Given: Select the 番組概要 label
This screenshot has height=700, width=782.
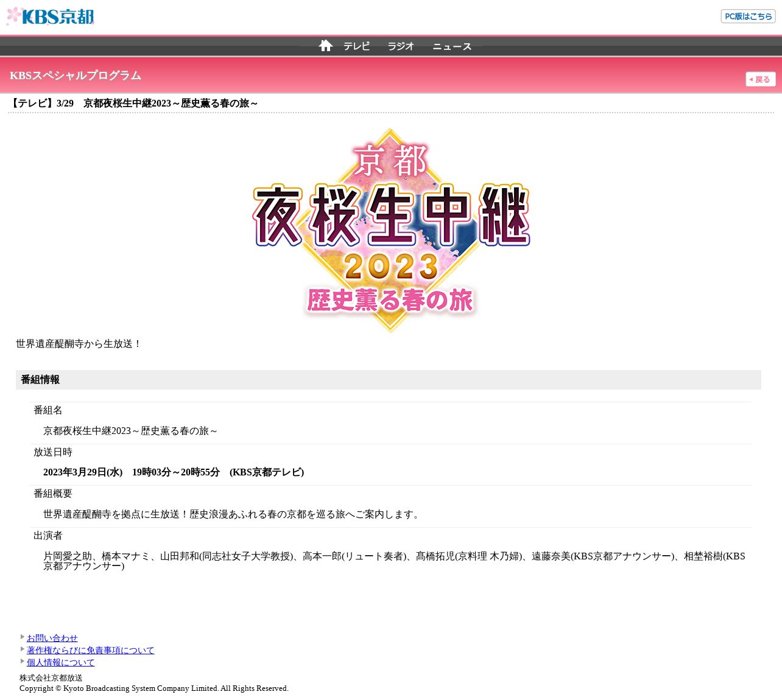Looking at the screenshot, I should [x=53, y=494].
